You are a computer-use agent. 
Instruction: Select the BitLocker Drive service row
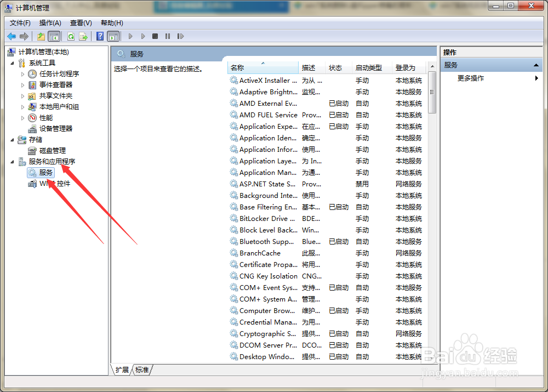click(328, 219)
